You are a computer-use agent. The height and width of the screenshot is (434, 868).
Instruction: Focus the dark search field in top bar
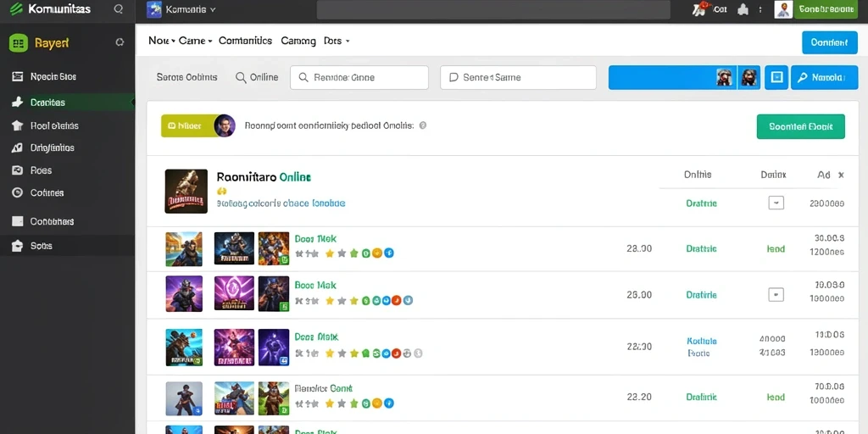pos(493,9)
